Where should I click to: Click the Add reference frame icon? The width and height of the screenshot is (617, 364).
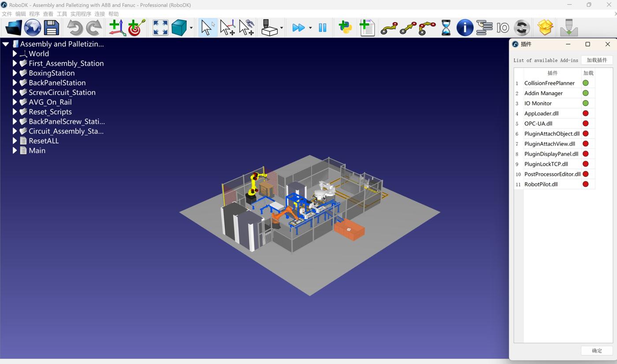[x=117, y=28]
